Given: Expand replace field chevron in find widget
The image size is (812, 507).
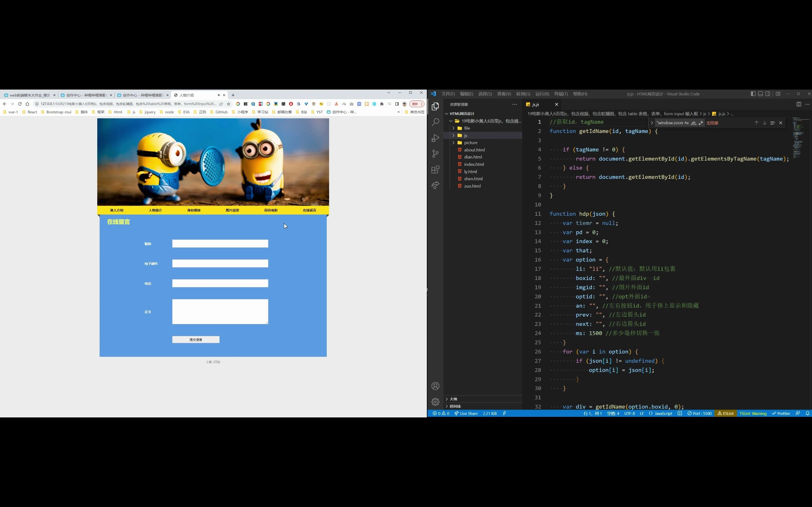Looking at the screenshot, I should 652,123.
